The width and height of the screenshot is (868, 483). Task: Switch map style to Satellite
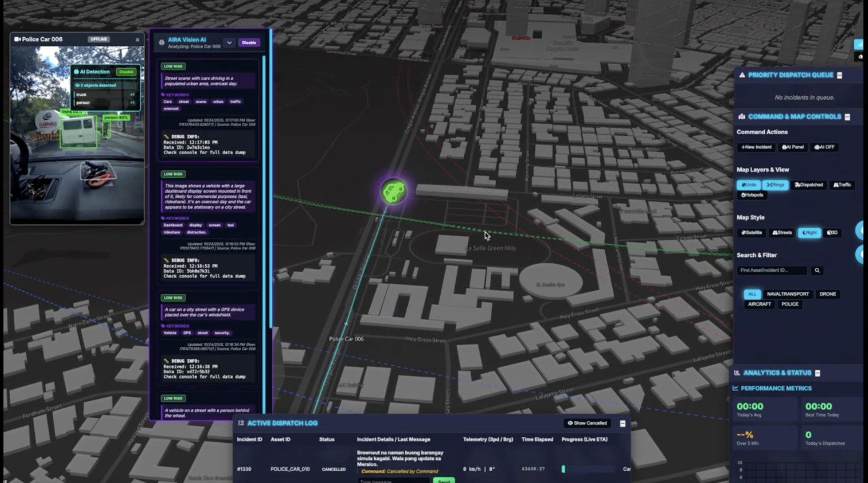point(752,233)
